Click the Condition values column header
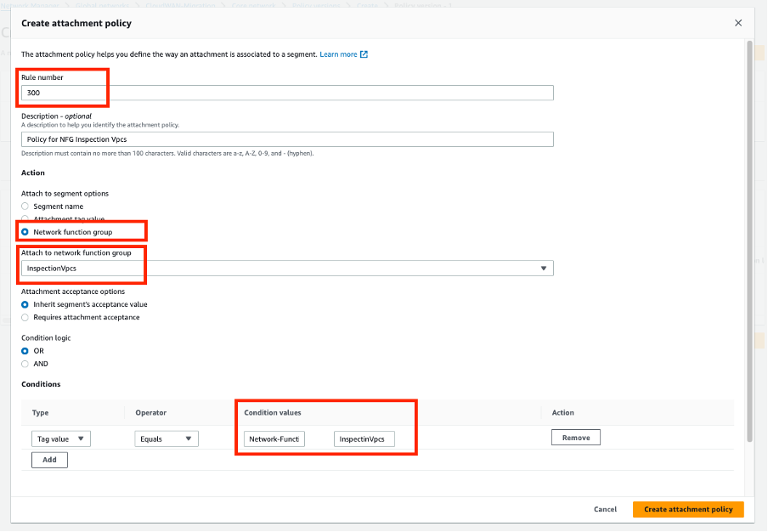This screenshot has width=768, height=532. [x=273, y=412]
